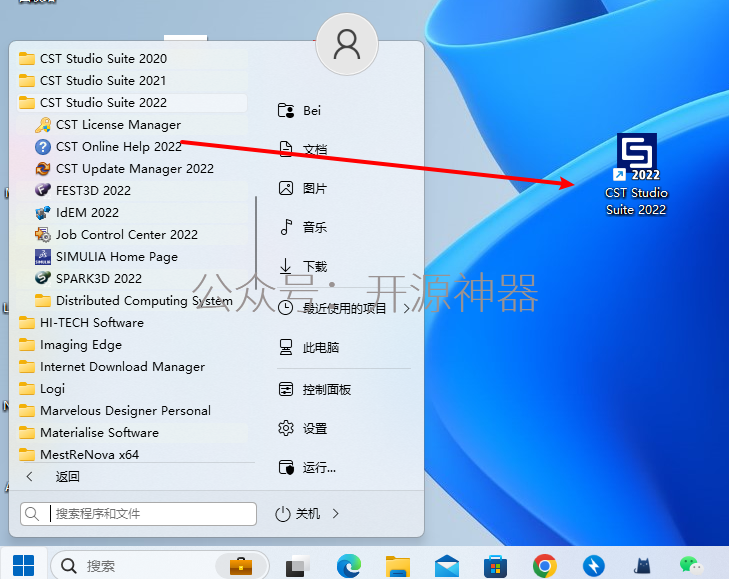This screenshot has height=579, width=729.
Task: Click the Windows Start button
Action: pos(23,566)
